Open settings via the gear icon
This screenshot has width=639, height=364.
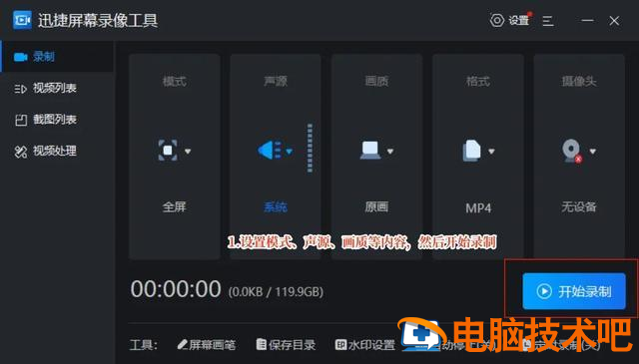pyautogui.click(x=497, y=20)
